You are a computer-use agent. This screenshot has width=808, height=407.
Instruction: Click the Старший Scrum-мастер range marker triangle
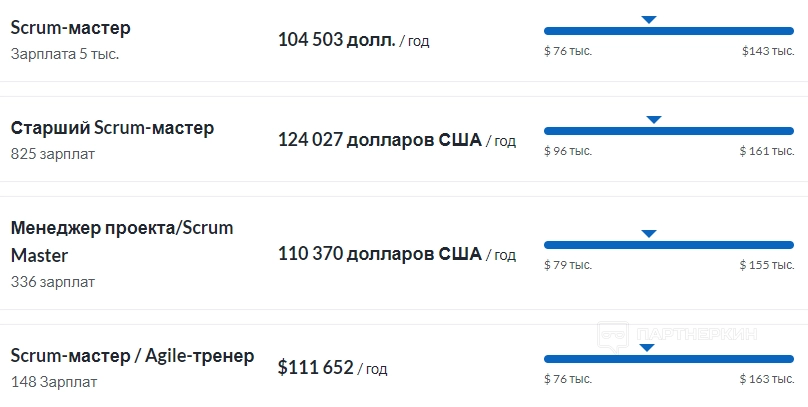654,119
